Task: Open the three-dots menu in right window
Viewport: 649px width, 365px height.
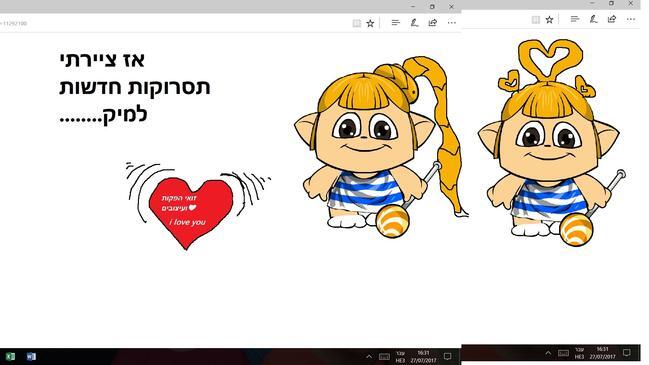Action: tap(630, 19)
